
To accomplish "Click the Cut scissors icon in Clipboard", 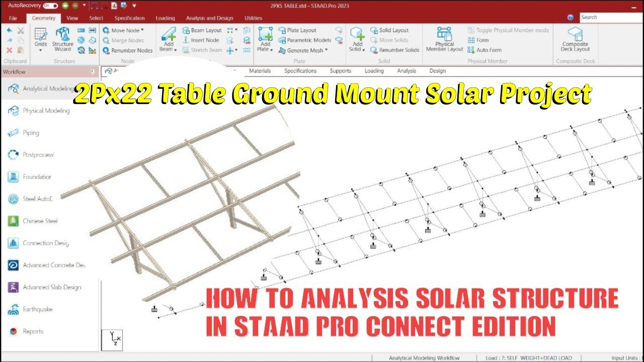I will [21, 31].
